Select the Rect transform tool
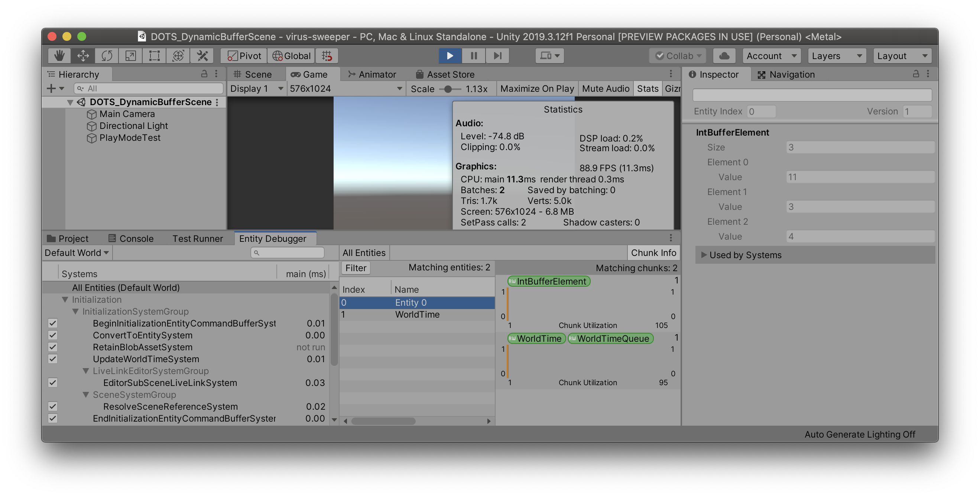Screen dimensions: 980x497 pyautogui.click(x=155, y=56)
